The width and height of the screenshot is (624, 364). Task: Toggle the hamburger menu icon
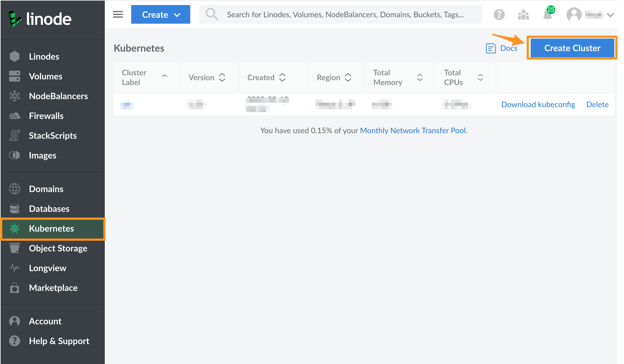tap(118, 14)
